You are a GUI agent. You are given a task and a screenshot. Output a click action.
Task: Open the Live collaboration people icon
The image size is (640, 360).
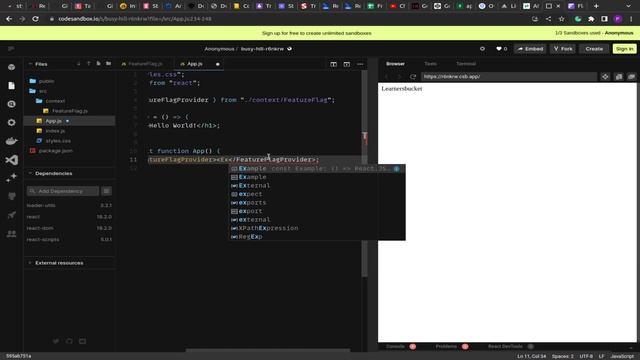click(x=11, y=233)
